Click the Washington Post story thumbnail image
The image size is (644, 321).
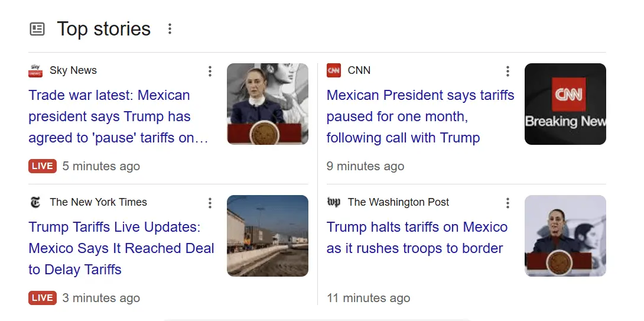coord(565,236)
